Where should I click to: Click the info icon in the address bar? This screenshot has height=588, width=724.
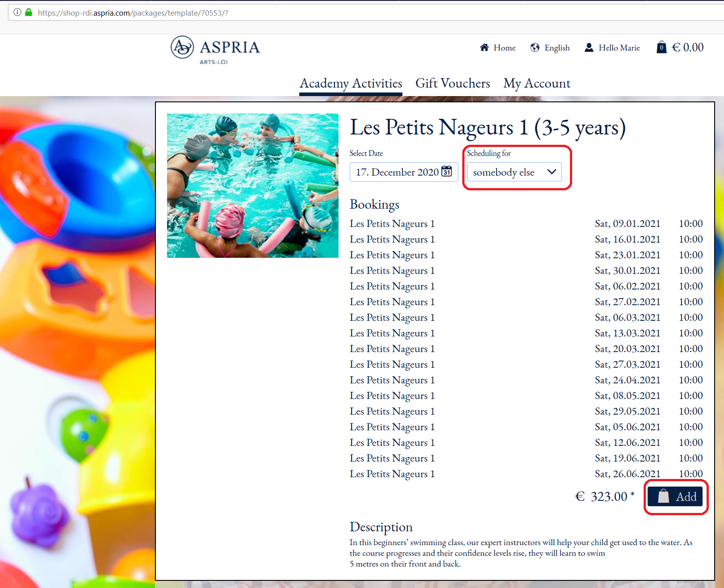pyautogui.click(x=17, y=13)
